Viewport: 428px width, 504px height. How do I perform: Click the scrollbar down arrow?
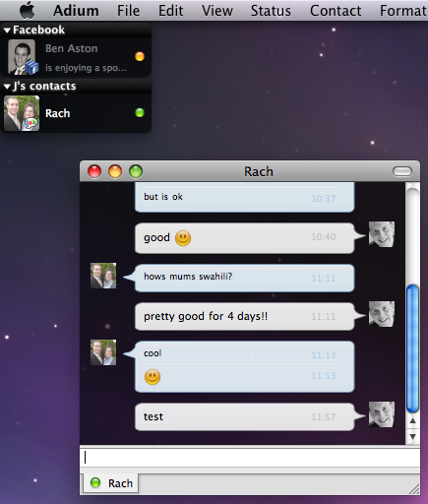coord(412,437)
